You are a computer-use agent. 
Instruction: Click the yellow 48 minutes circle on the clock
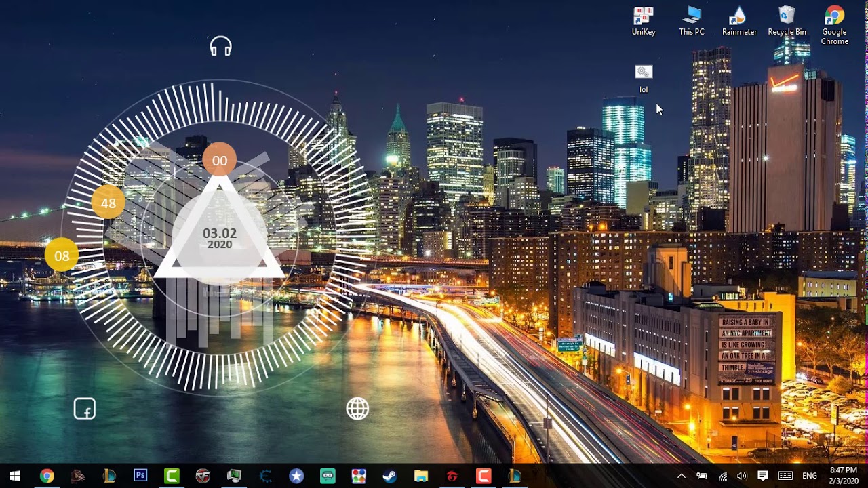tap(108, 203)
